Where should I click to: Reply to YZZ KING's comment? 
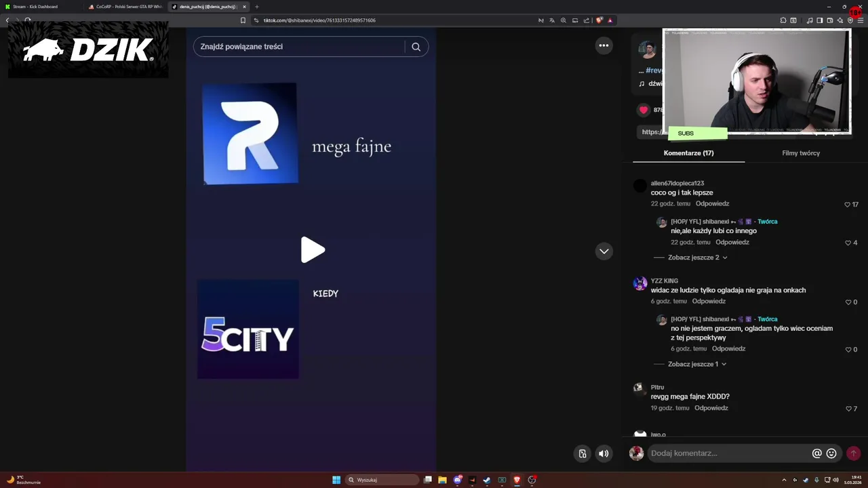click(709, 302)
